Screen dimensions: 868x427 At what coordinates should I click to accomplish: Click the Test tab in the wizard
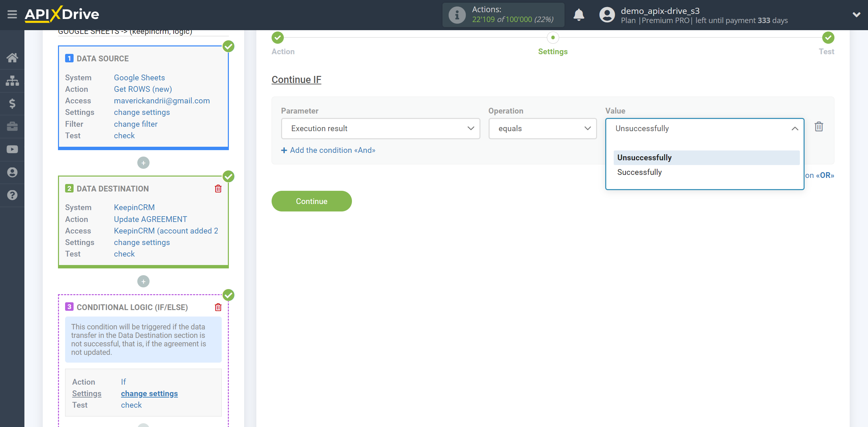coord(827,52)
